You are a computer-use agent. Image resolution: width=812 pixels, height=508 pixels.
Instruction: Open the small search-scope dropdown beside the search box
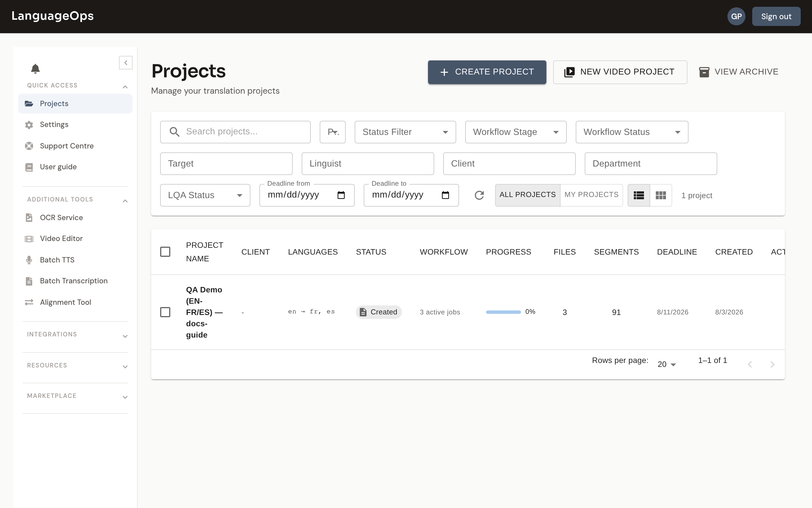pos(332,132)
